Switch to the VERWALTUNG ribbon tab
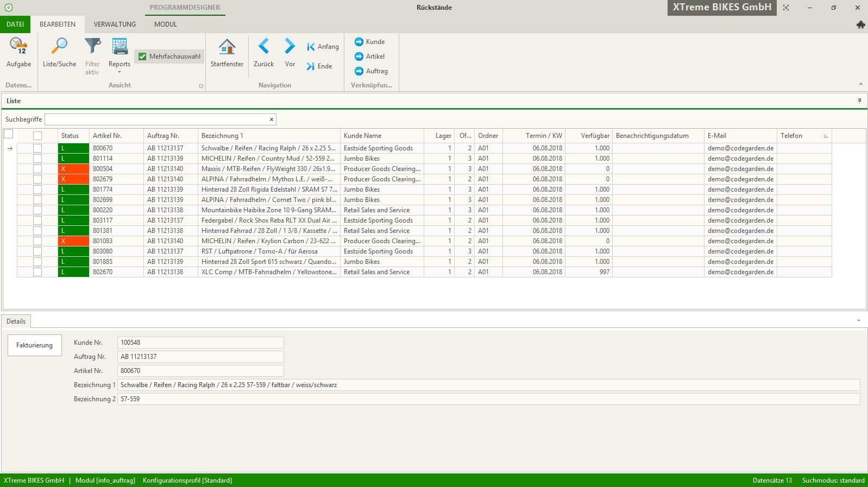Image resolution: width=868 pixels, height=487 pixels. [x=115, y=24]
